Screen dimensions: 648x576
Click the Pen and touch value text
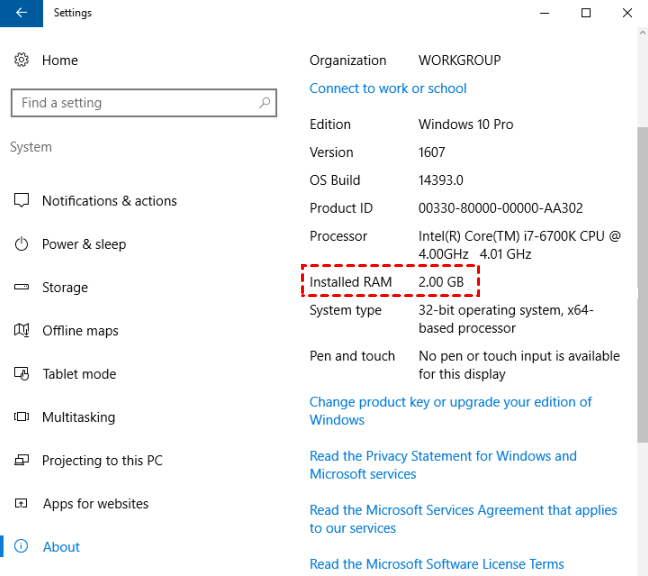point(519,365)
